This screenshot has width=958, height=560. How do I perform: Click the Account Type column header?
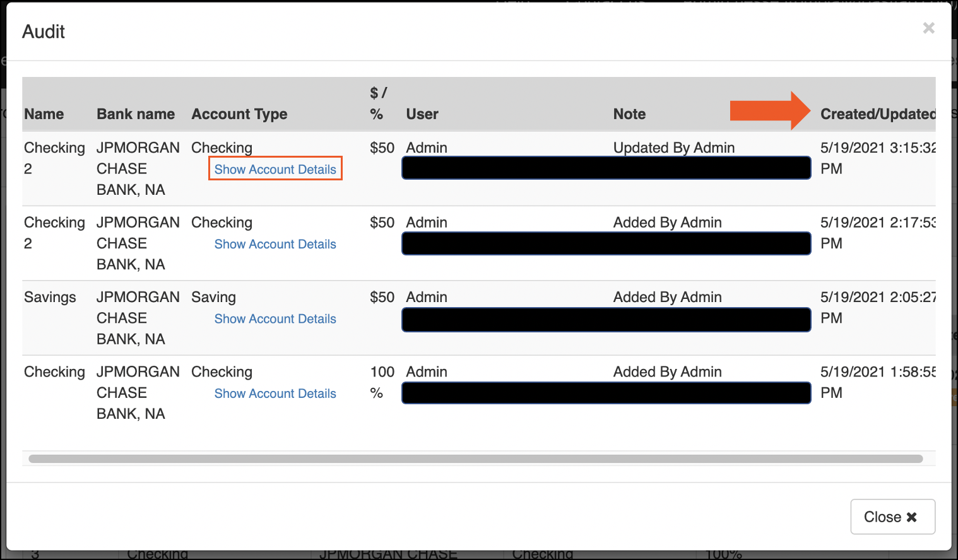tap(239, 114)
